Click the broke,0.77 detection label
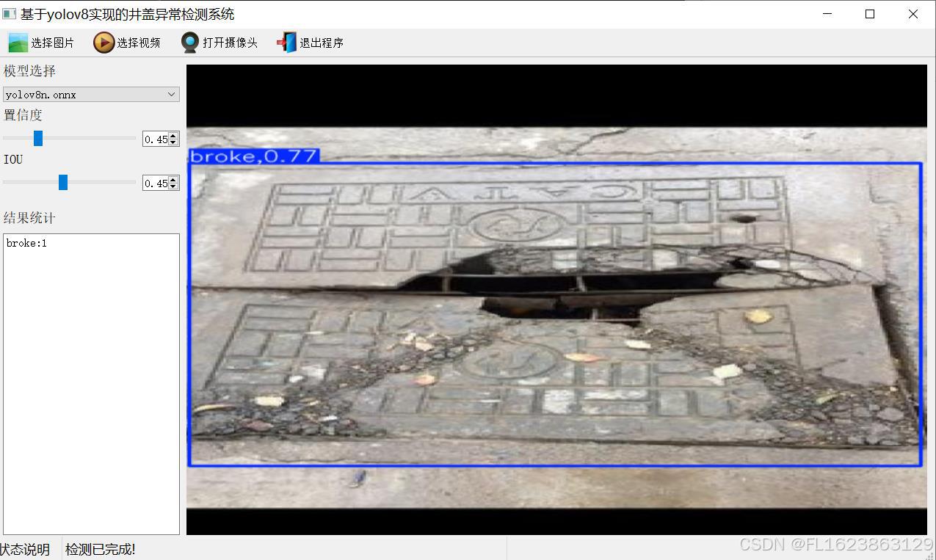The width and height of the screenshot is (936, 560). [x=253, y=156]
